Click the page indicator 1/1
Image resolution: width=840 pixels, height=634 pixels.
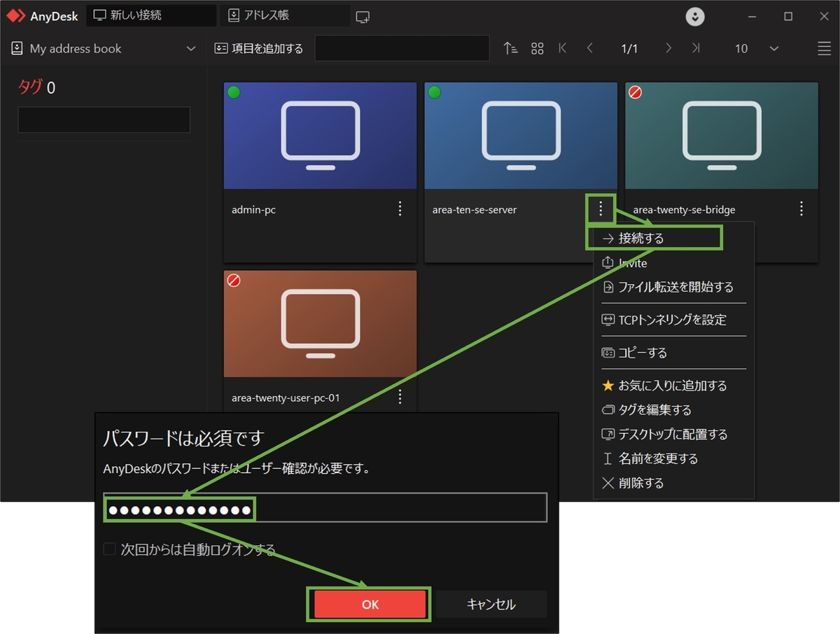coord(629,48)
